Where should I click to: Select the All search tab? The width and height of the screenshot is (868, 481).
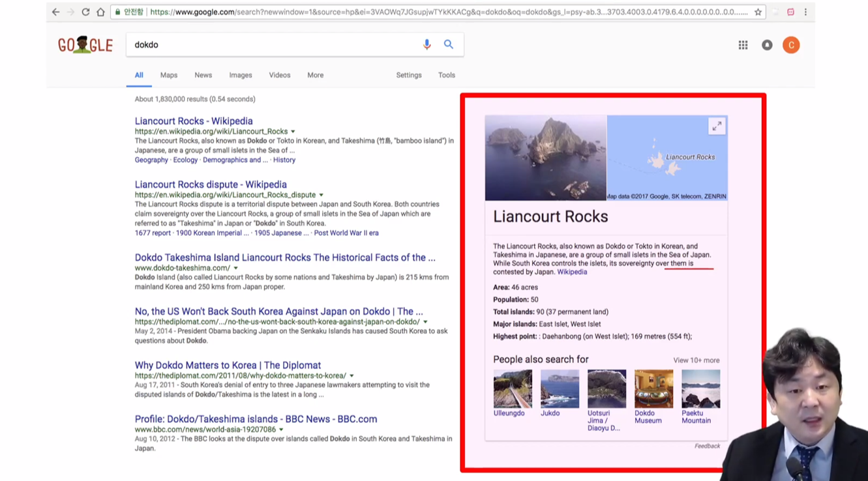tap(139, 75)
